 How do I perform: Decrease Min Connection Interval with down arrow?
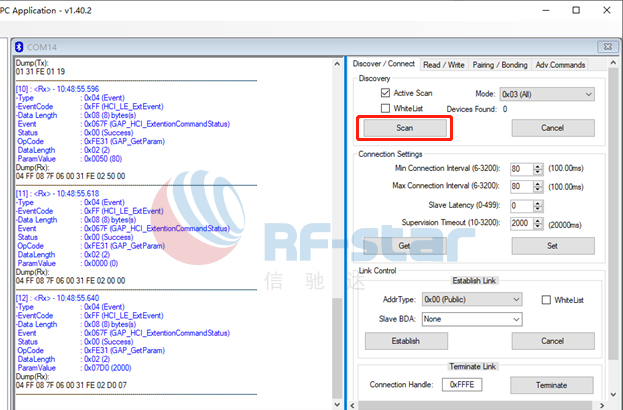coord(538,172)
